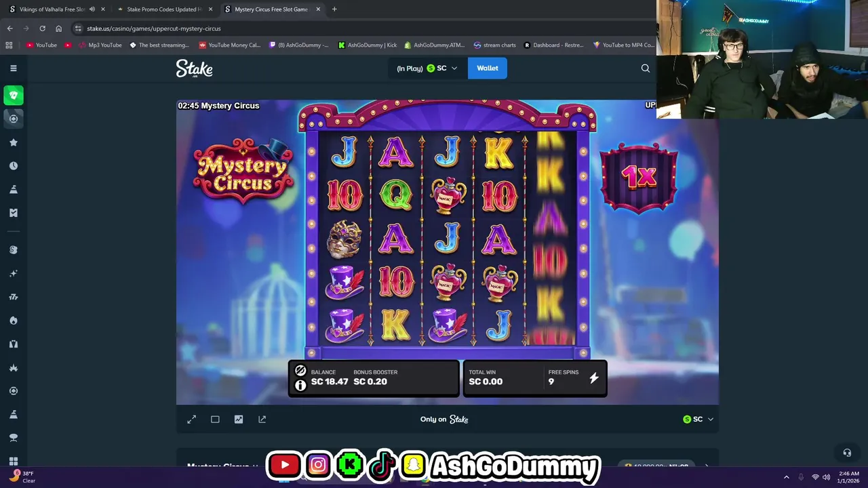Open AshGoDummy | Kick bookmark

(x=367, y=45)
